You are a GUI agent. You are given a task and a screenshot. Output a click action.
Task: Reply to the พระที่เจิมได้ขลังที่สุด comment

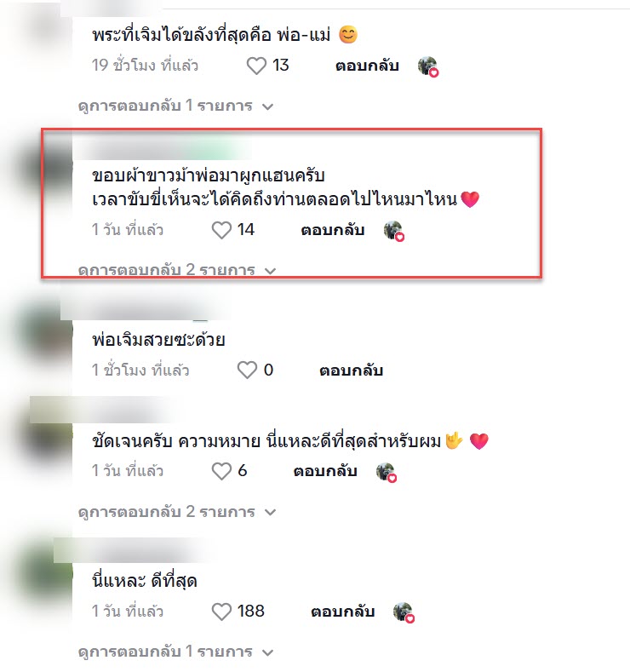pos(367,66)
